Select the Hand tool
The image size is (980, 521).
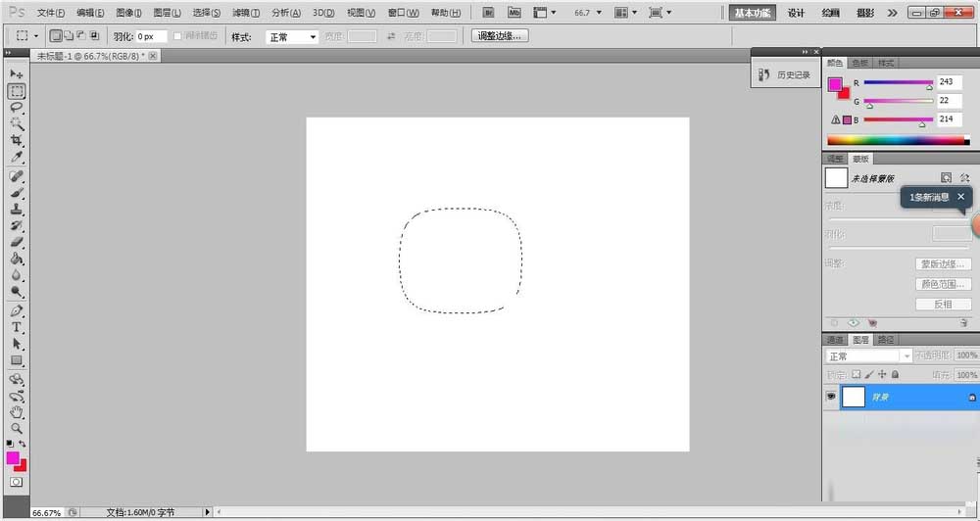click(17, 412)
